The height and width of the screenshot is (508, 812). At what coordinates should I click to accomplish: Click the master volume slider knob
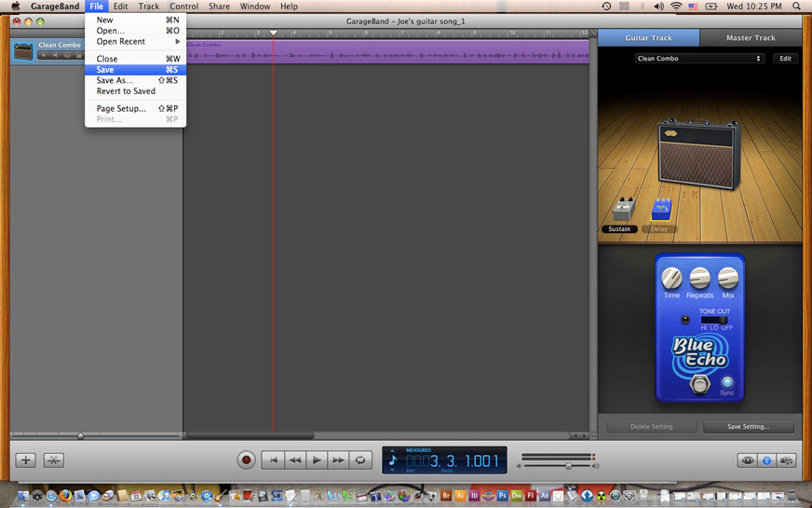[568, 465]
